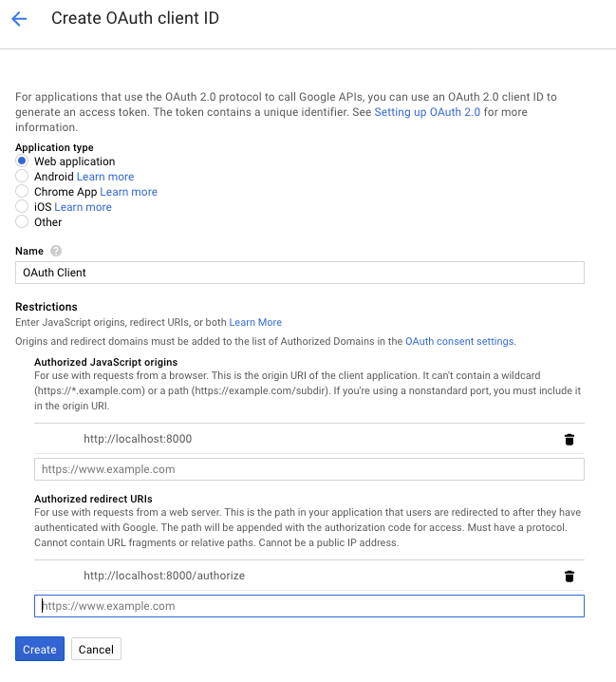Click the back arrow icon
Viewport: 616px width, 682px height.
point(19,19)
